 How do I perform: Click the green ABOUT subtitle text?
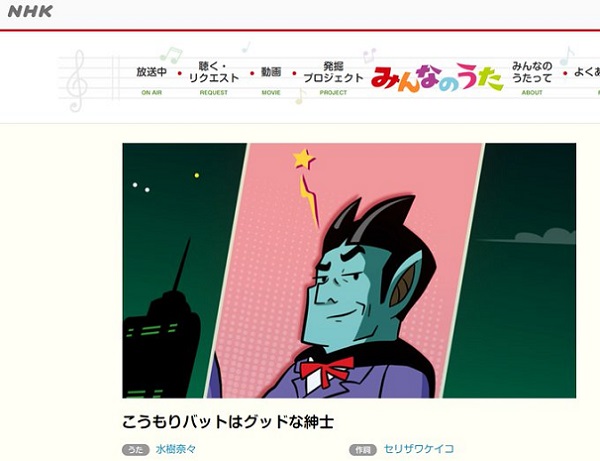pos(532,93)
